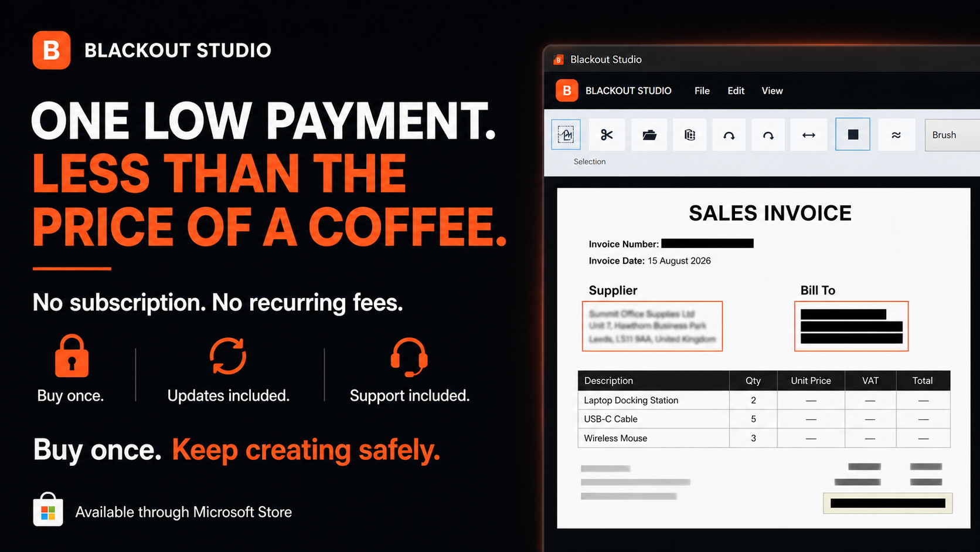Click the copy document icon

pos(689,135)
